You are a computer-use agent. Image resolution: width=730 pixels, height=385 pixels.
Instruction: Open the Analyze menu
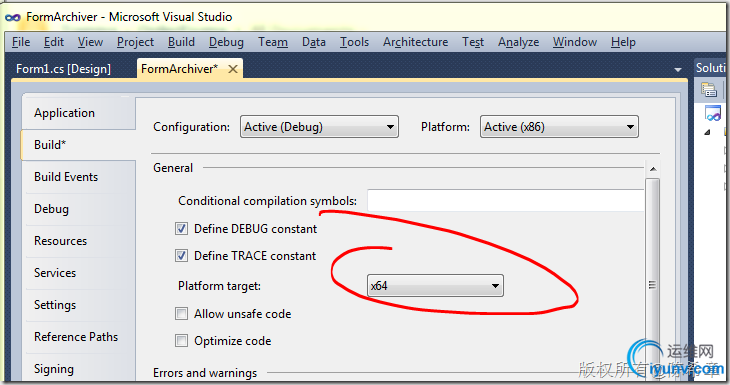click(518, 42)
